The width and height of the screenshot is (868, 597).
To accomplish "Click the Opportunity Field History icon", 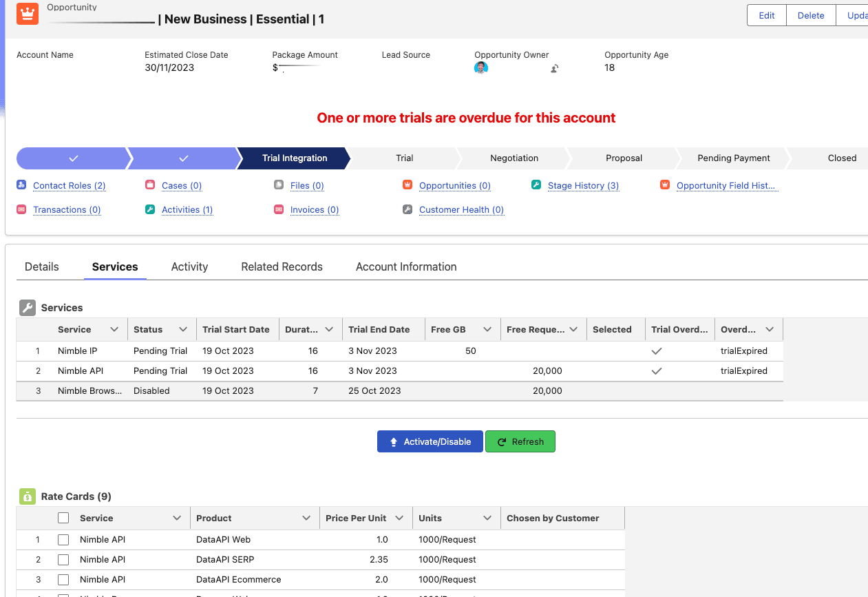I will (x=665, y=185).
